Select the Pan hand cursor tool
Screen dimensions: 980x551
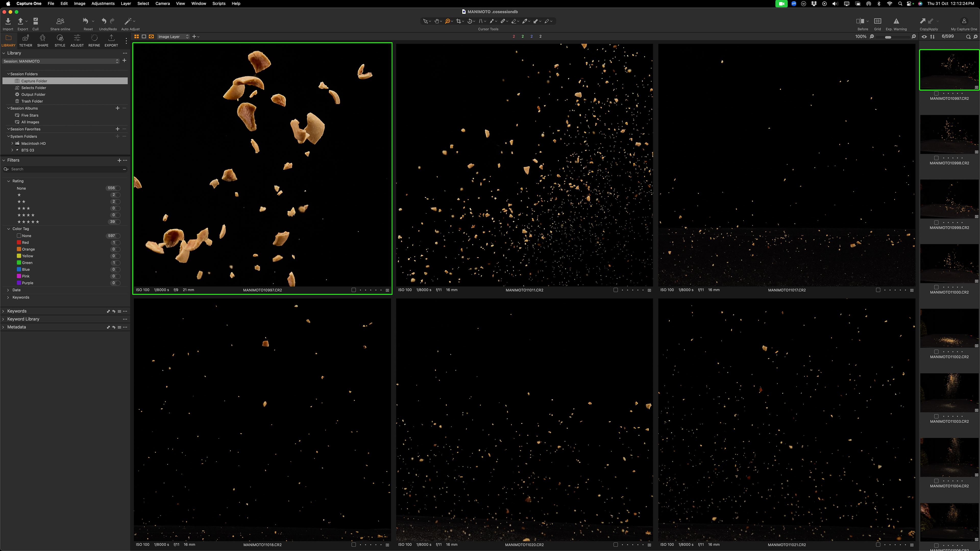pyautogui.click(x=437, y=21)
